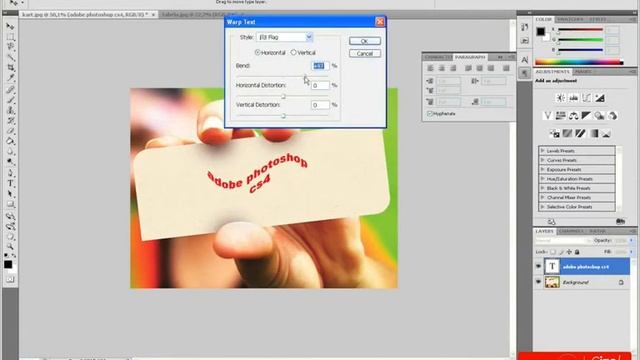This screenshot has width=640, height=360.
Task: Open the Warp Text Style dropdown
Action: (284, 37)
